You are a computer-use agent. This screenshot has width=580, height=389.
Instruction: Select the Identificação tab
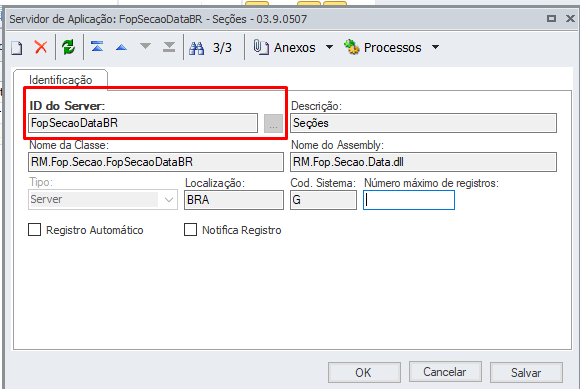(61, 80)
